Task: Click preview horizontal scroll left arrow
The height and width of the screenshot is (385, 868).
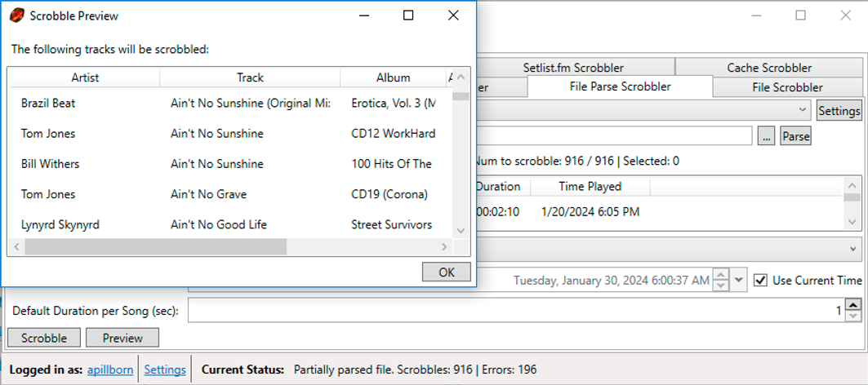Action: point(17,246)
